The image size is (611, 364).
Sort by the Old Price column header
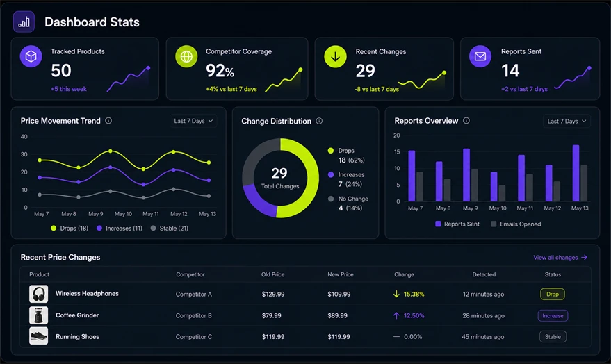click(x=272, y=274)
